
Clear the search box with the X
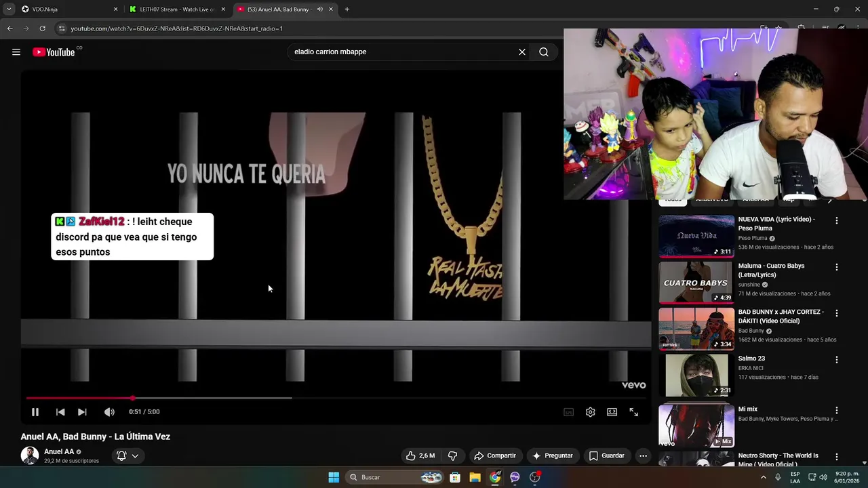coord(522,52)
